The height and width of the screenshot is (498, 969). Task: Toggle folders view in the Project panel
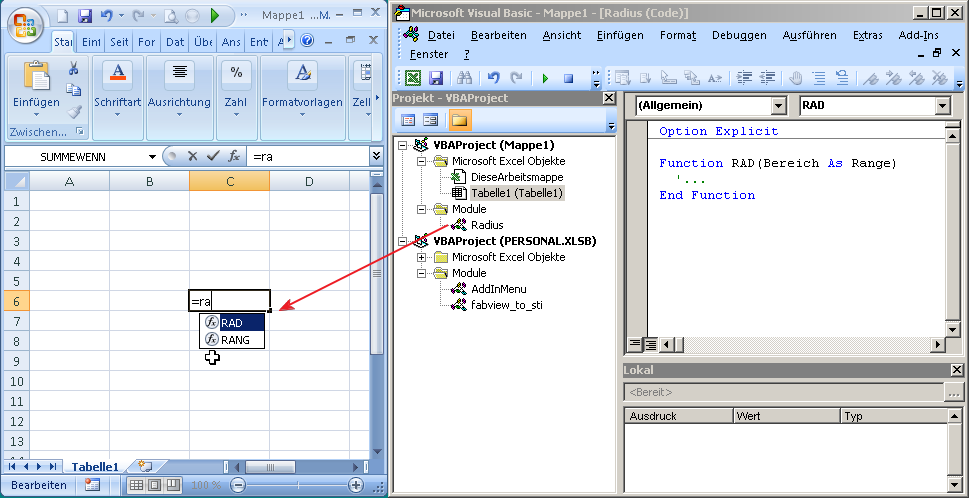pyautogui.click(x=459, y=120)
